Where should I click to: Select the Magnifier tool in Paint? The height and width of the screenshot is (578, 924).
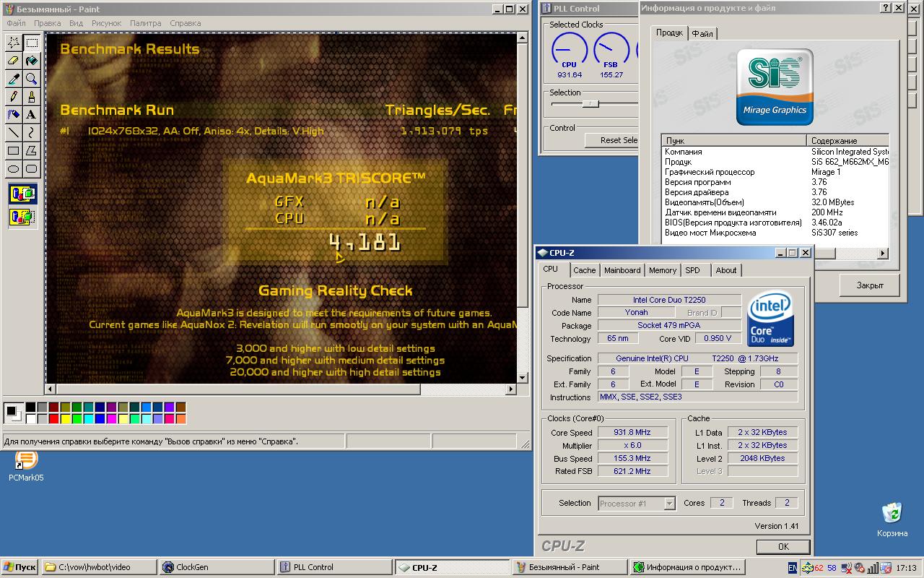31,79
